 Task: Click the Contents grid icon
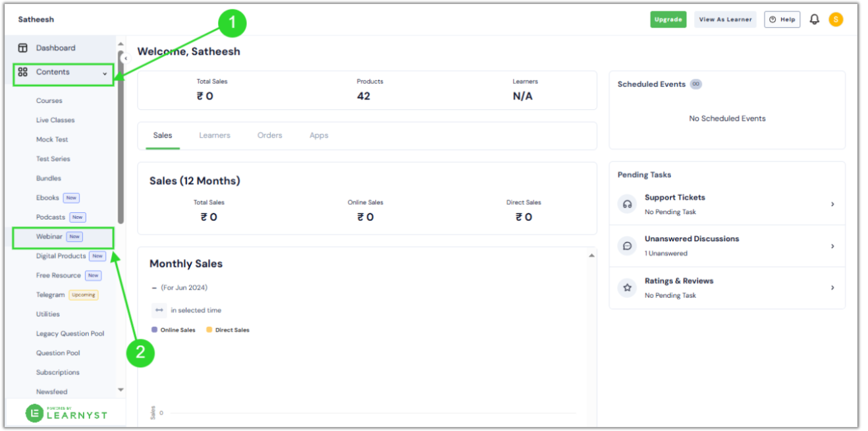(24, 72)
